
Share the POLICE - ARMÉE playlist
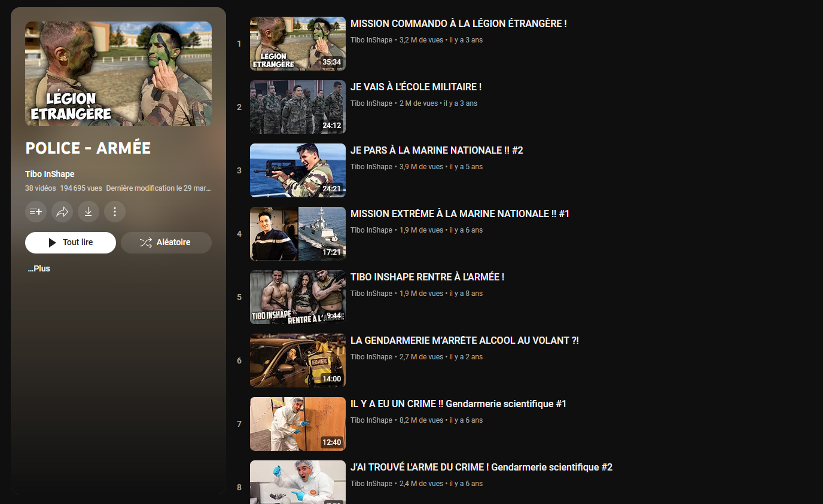click(62, 211)
